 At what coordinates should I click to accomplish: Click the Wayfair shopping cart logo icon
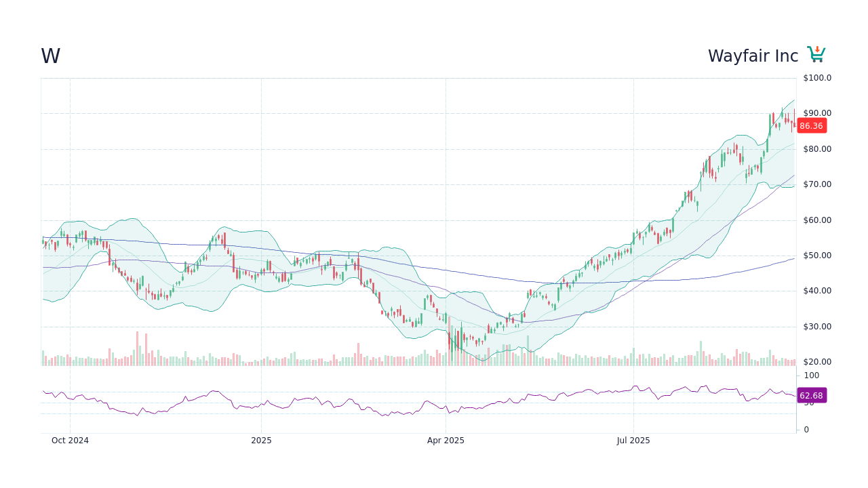click(x=816, y=53)
